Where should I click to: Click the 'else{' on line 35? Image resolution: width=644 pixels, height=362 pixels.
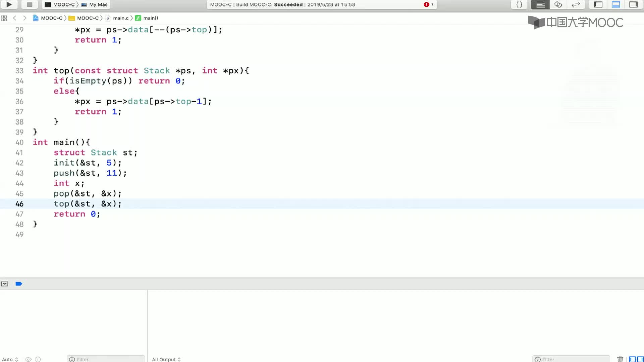pos(66,91)
